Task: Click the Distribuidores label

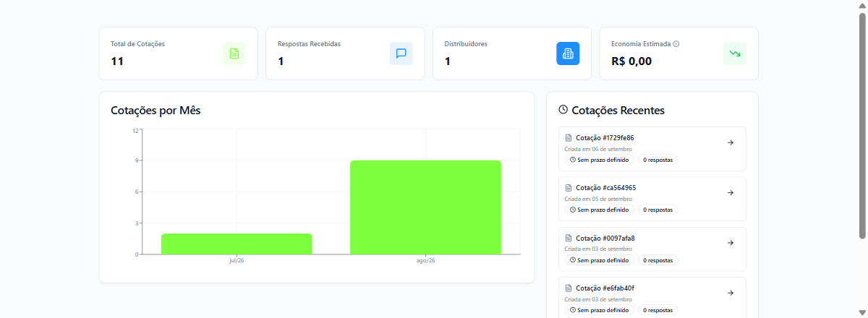Action: tap(466, 44)
